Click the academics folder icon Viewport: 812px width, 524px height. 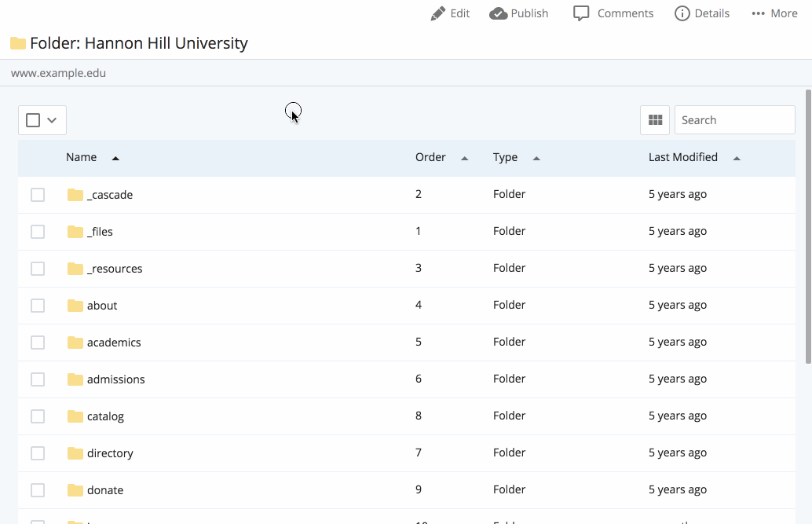click(x=75, y=342)
